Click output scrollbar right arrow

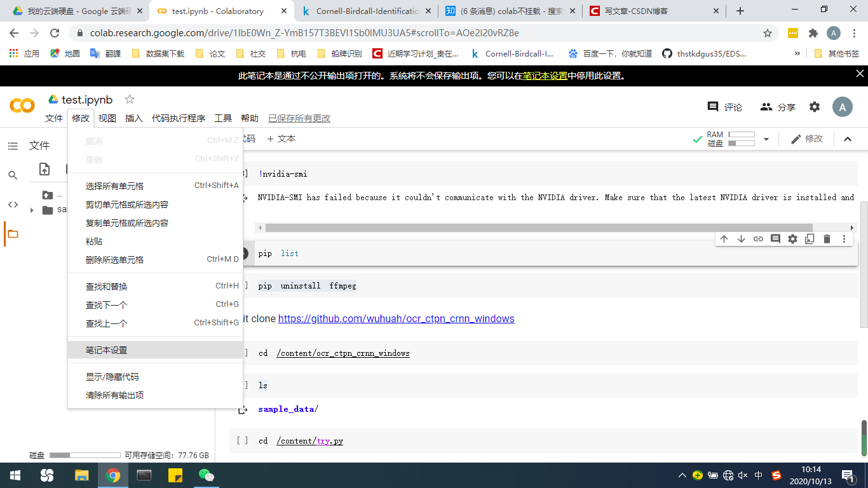pos(851,227)
